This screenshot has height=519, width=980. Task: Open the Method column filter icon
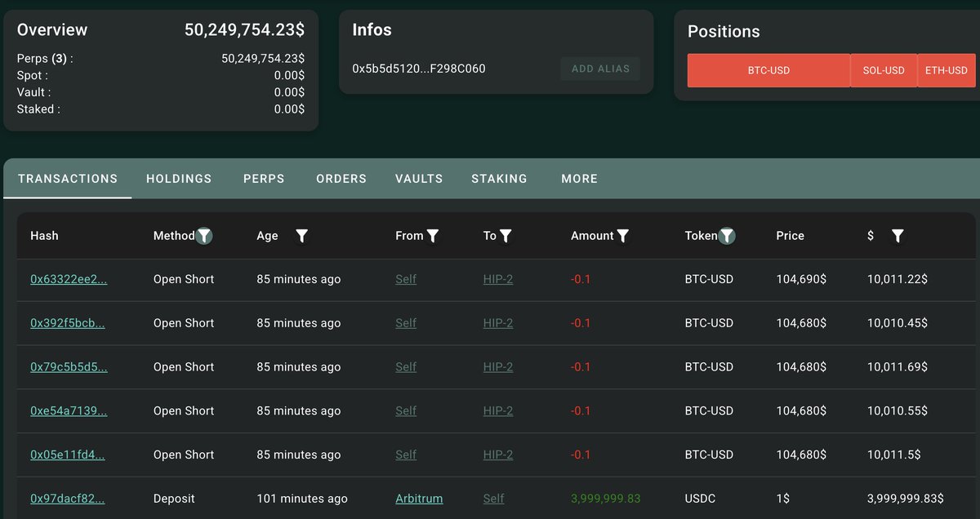point(204,236)
